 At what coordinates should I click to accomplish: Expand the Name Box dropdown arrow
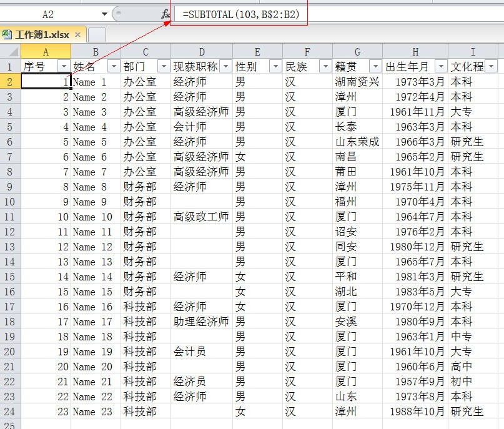click(x=104, y=14)
